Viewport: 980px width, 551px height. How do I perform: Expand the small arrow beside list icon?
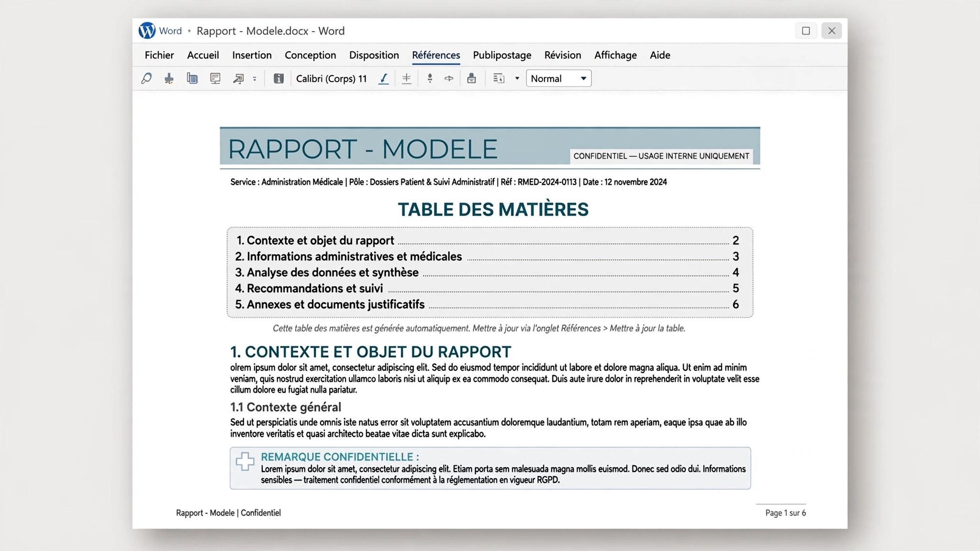[517, 78]
